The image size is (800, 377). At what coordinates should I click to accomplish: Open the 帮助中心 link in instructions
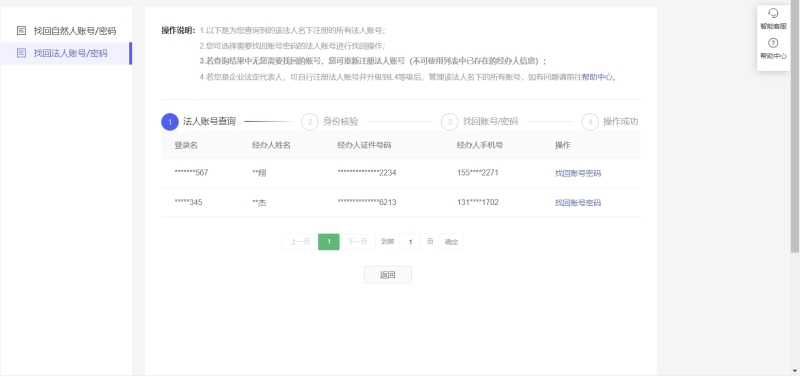tap(597, 78)
